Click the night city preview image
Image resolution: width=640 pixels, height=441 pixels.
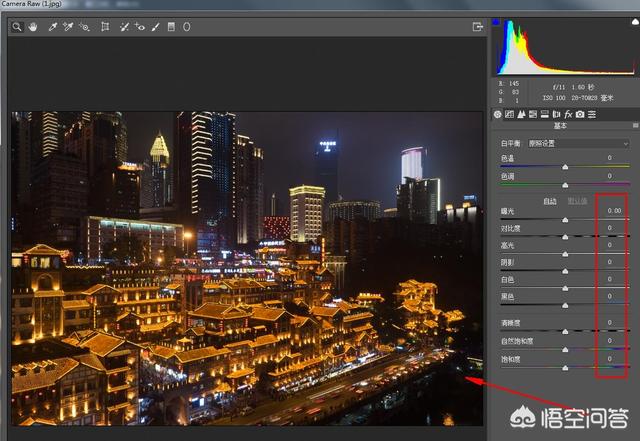pyautogui.click(x=247, y=269)
